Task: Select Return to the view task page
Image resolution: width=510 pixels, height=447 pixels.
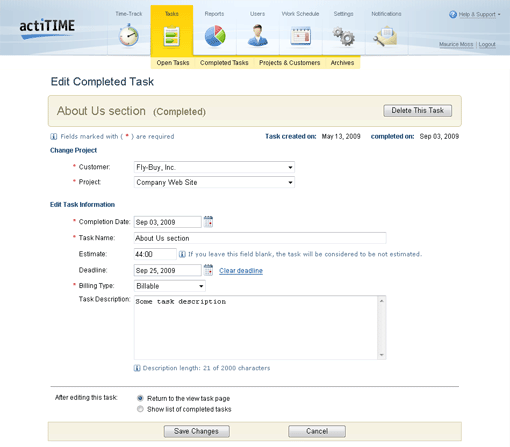Action: 140,398
